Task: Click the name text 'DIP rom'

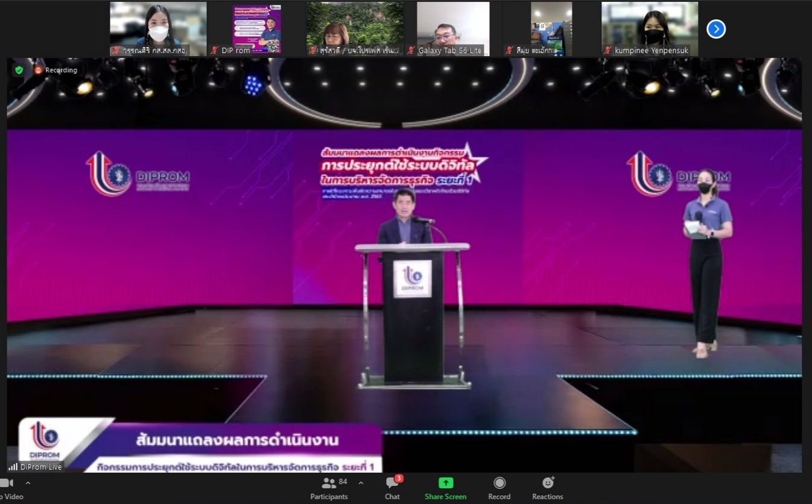Action: coord(236,51)
